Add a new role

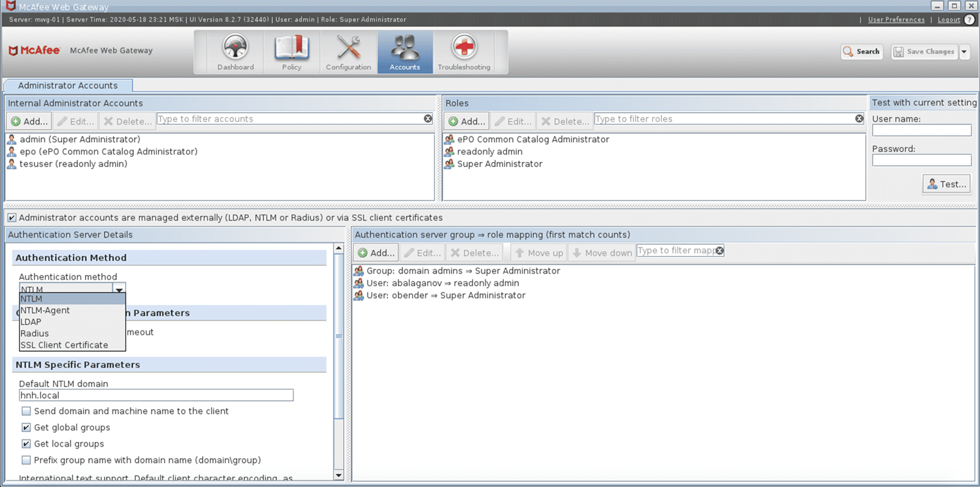[467, 121]
